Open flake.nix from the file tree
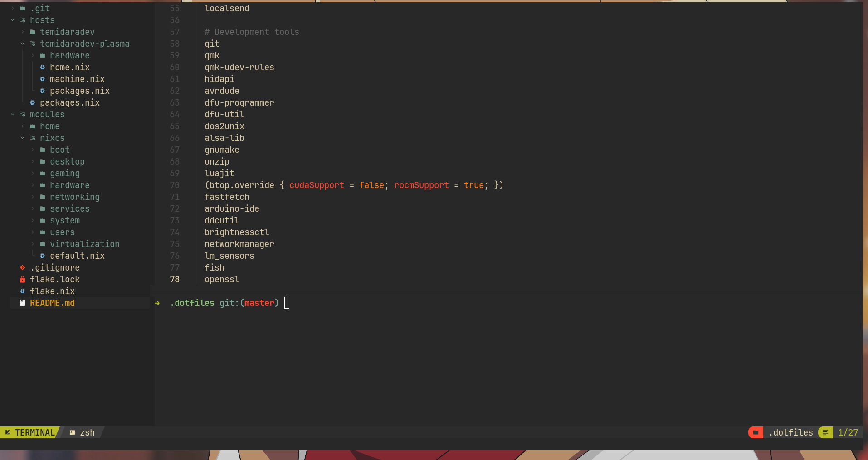This screenshot has height=460, width=868. tap(52, 291)
